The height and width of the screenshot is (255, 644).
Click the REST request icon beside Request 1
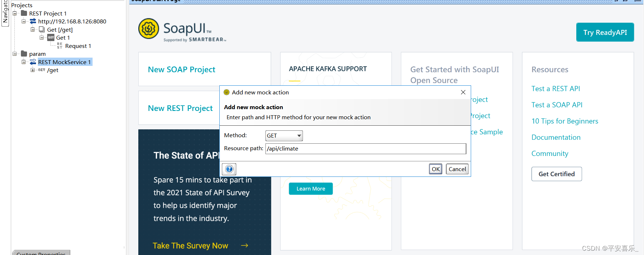click(x=60, y=46)
